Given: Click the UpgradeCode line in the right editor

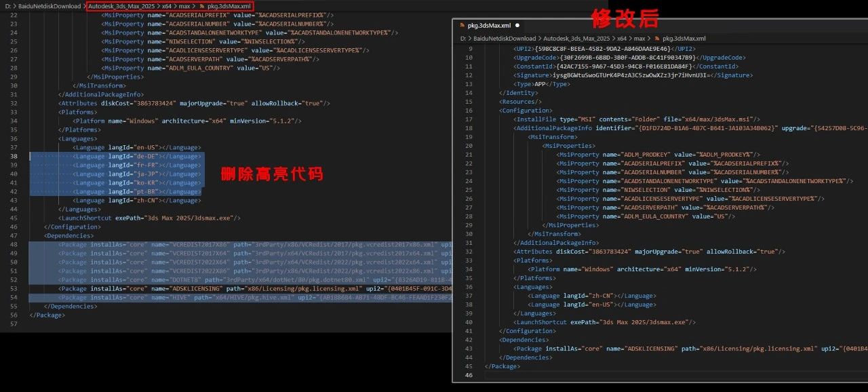Looking at the screenshot, I should coord(630,58).
